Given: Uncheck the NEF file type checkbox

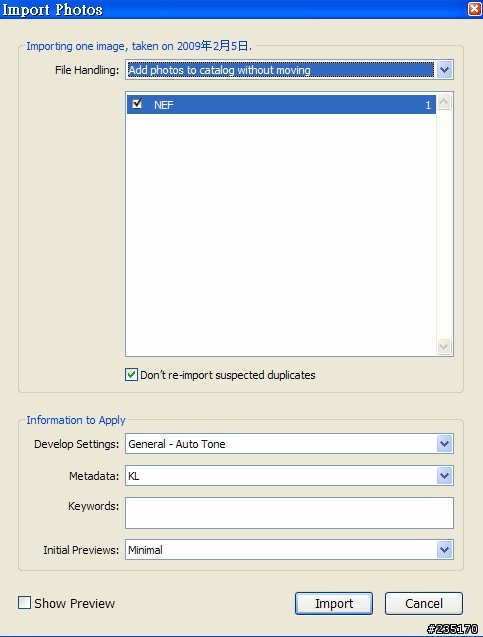Looking at the screenshot, I should [137, 104].
